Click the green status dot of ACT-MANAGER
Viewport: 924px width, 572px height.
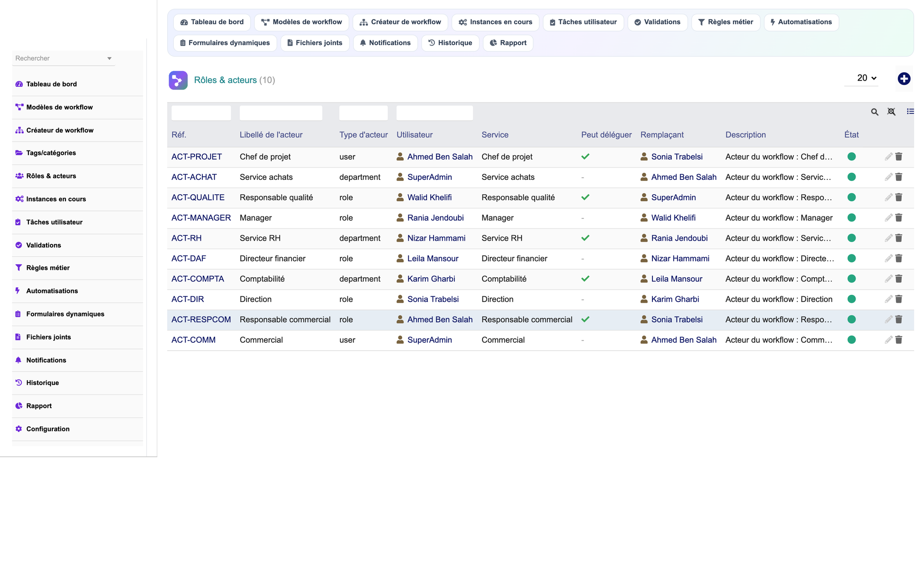tap(851, 218)
